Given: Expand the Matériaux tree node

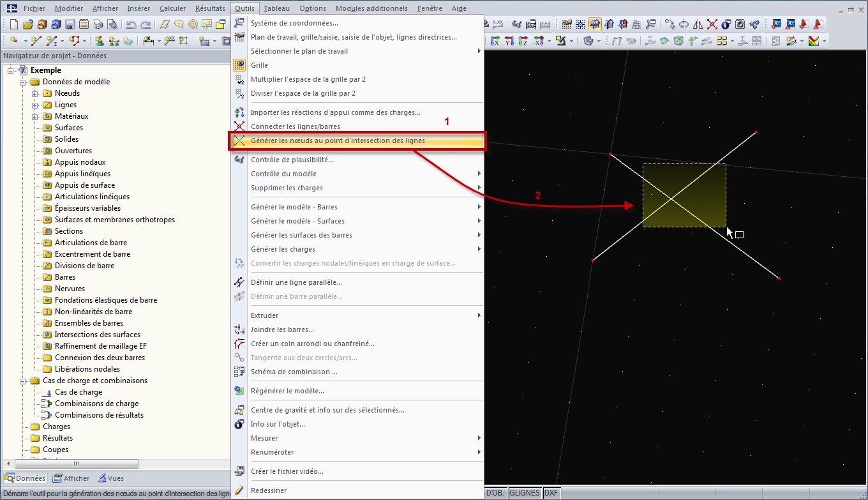Looking at the screenshot, I should coord(35,116).
